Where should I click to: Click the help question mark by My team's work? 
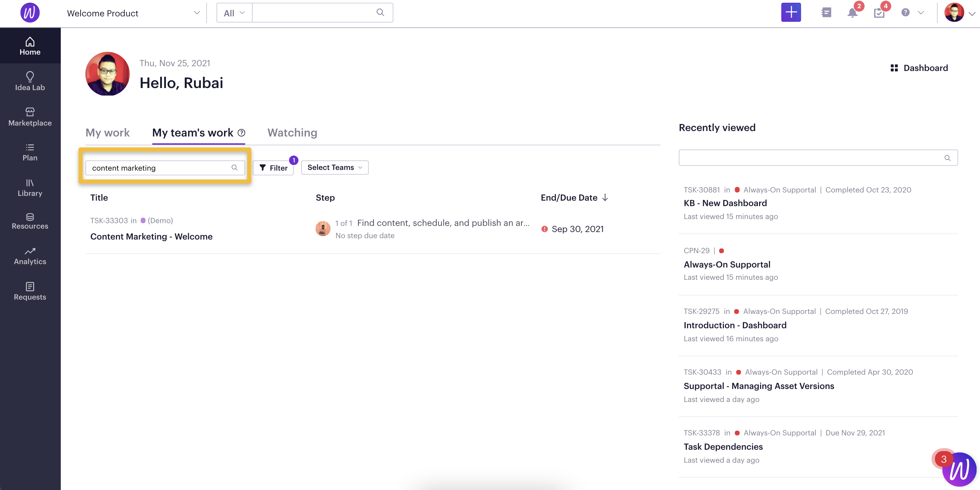(x=241, y=133)
